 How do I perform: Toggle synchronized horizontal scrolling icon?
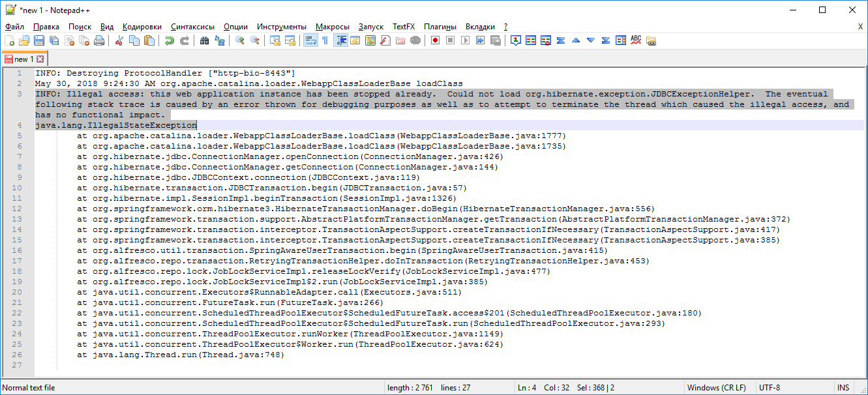point(290,40)
